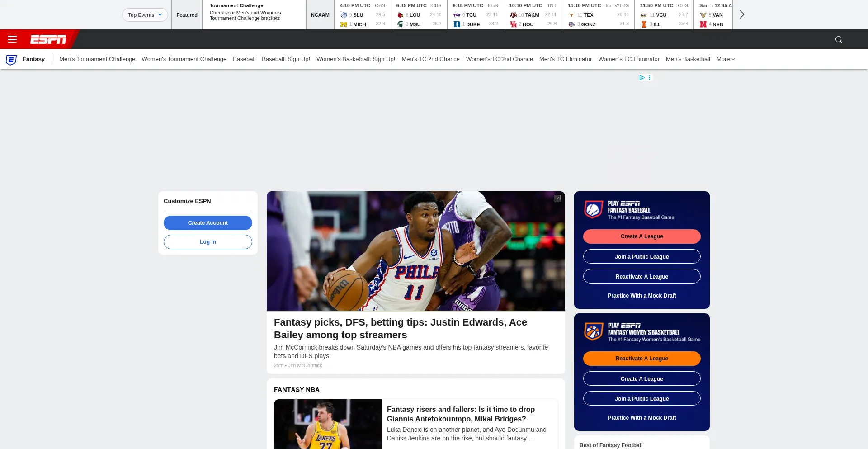Click the Texas longhorn logo in scoreboard
Screen dimensions: 868x449
(571, 15)
